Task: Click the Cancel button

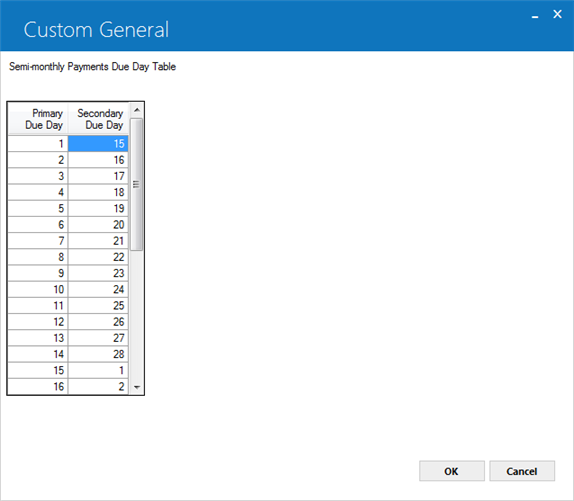Action: 522,471
